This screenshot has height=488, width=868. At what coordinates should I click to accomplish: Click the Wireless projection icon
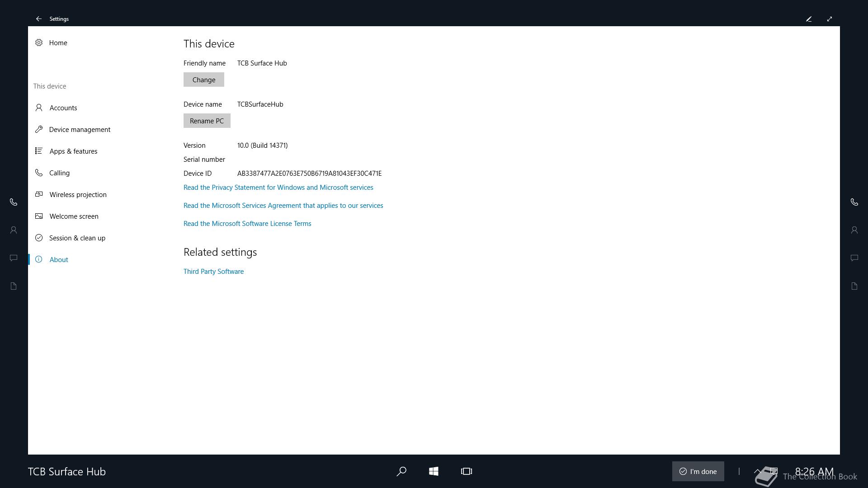tap(39, 194)
